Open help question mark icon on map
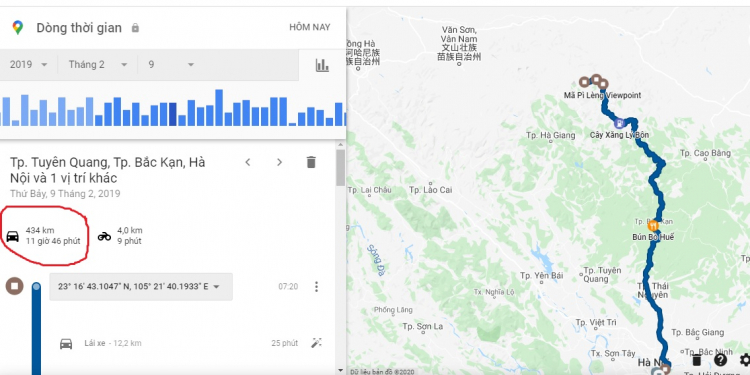The image size is (750, 375). [720, 360]
